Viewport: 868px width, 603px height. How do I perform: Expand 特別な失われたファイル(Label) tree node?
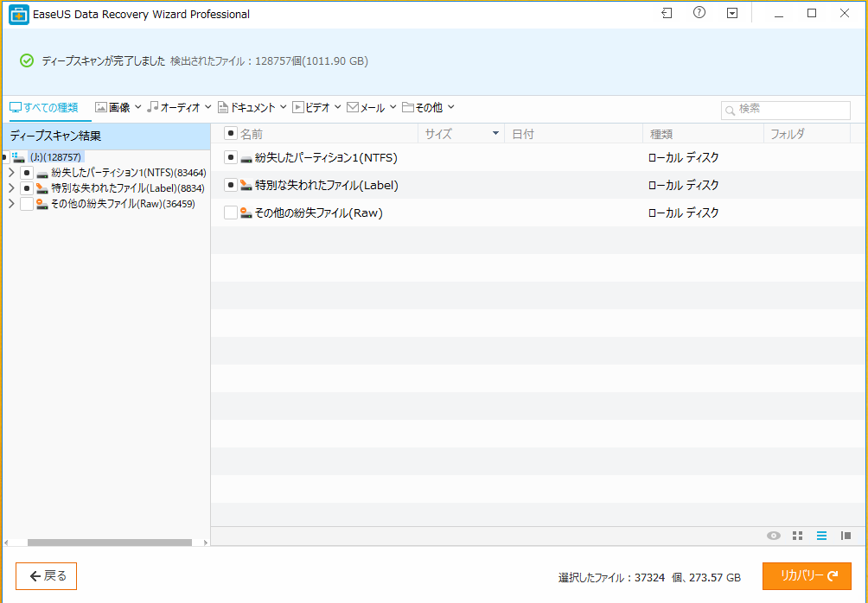point(11,188)
